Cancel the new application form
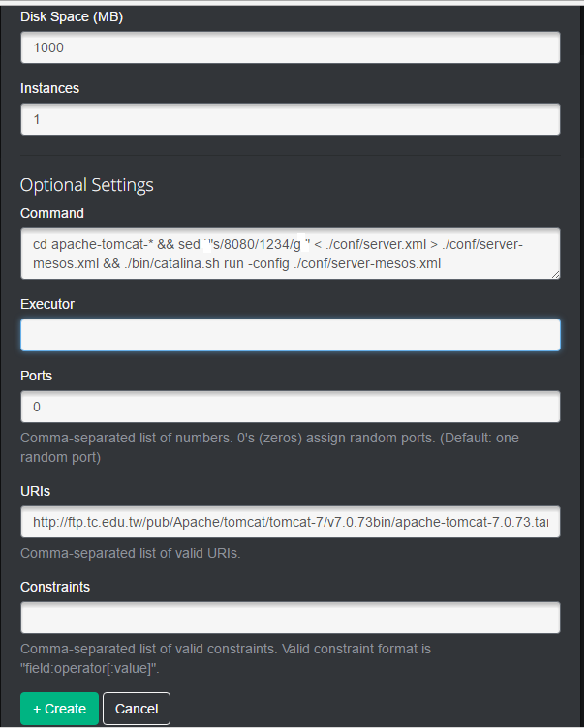The image size is (588, 728). (137, 709)
